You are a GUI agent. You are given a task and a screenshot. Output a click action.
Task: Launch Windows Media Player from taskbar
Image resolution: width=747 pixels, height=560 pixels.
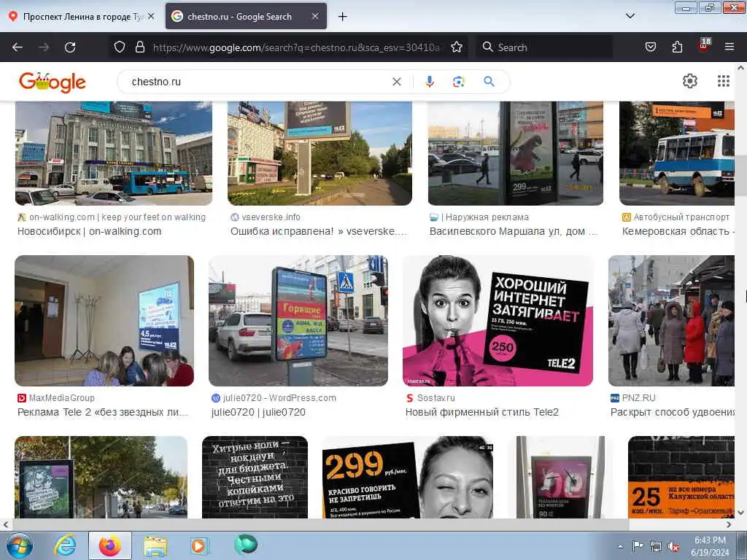click(198, 545)
